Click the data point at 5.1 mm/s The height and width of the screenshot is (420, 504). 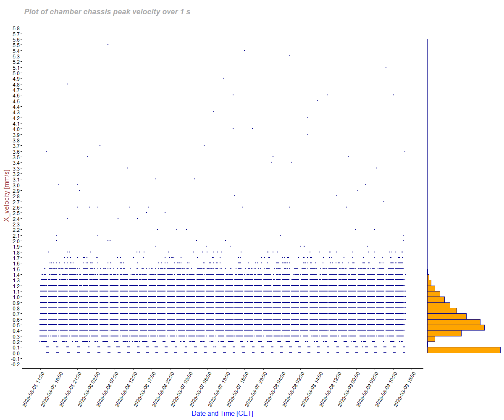386,67
